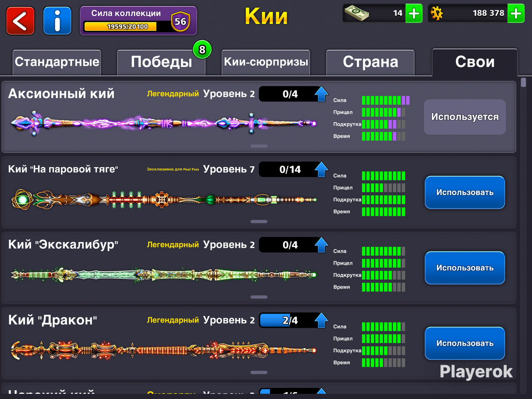Tap Уровень 7 on the "На паровой тяге" cue
Screen dimensions: 532x399
229,169
